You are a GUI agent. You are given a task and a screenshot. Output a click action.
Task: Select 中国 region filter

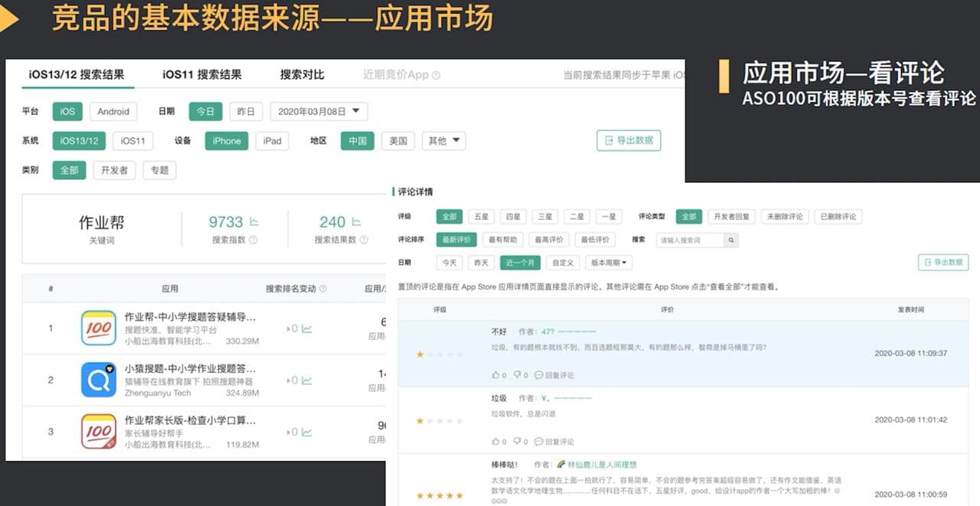[x=358, y=141]
